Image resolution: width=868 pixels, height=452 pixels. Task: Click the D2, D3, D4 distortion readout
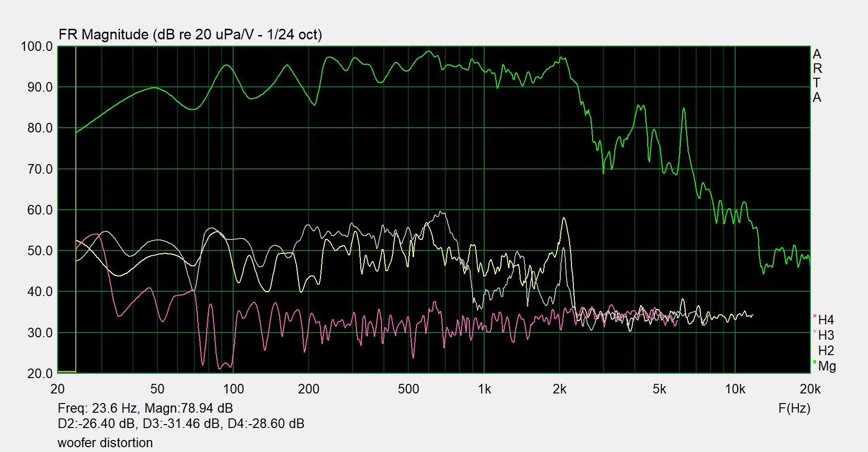[x=181, y=424]
